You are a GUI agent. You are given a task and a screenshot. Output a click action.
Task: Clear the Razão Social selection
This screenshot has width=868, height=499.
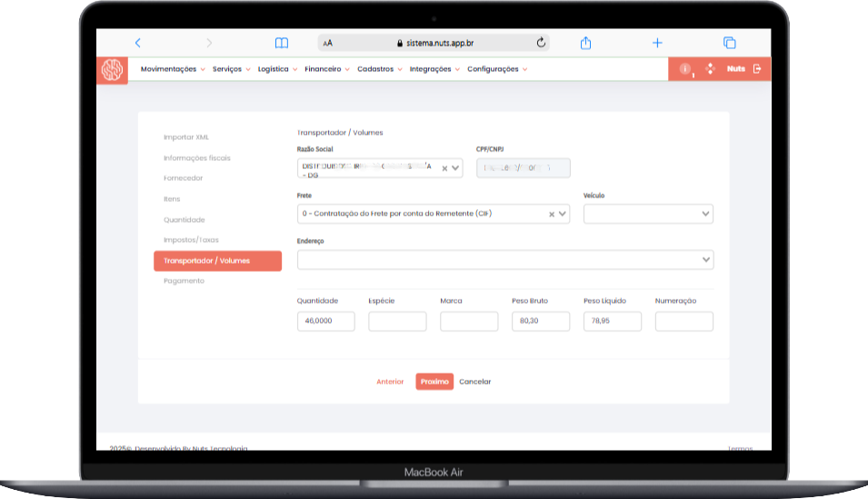(x=444, y=168)
